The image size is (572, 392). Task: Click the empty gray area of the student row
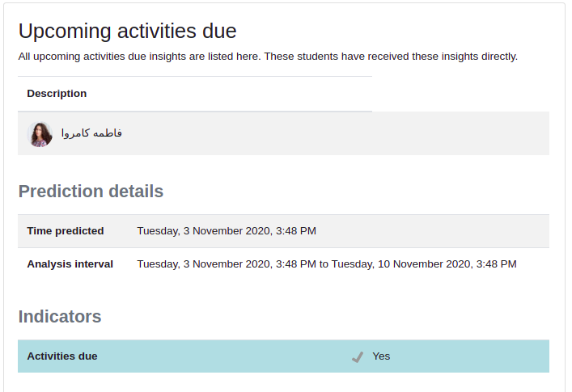[336, 133]
